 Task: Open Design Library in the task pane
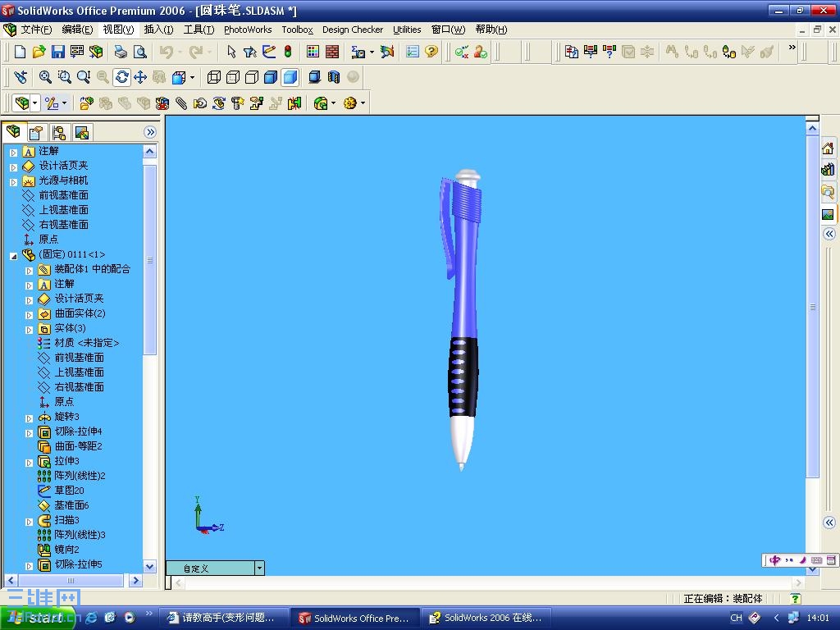829,170
